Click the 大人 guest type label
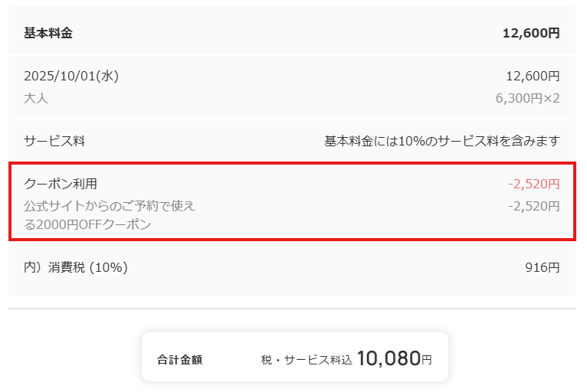 (36, 98)
